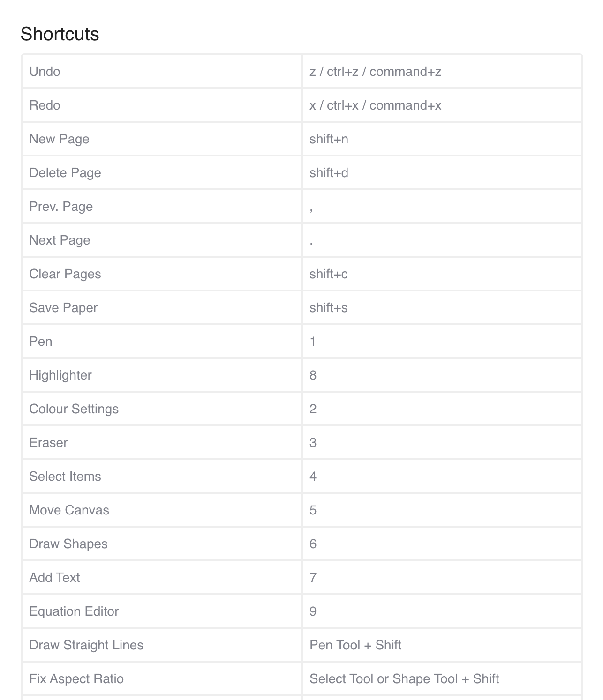Screen dimensions: 603x700
Task: Select the Delete Page label
Action: [x=65, y=173]
